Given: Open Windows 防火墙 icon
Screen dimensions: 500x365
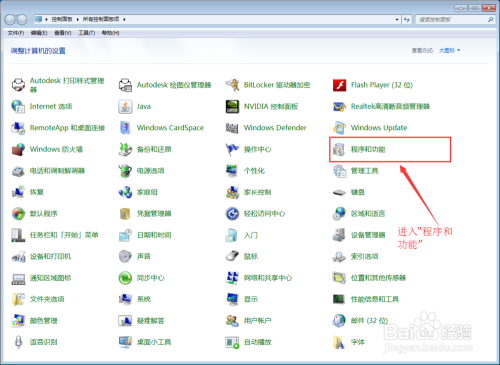Looking at the screenshot, I should click(x=18, y=149).
